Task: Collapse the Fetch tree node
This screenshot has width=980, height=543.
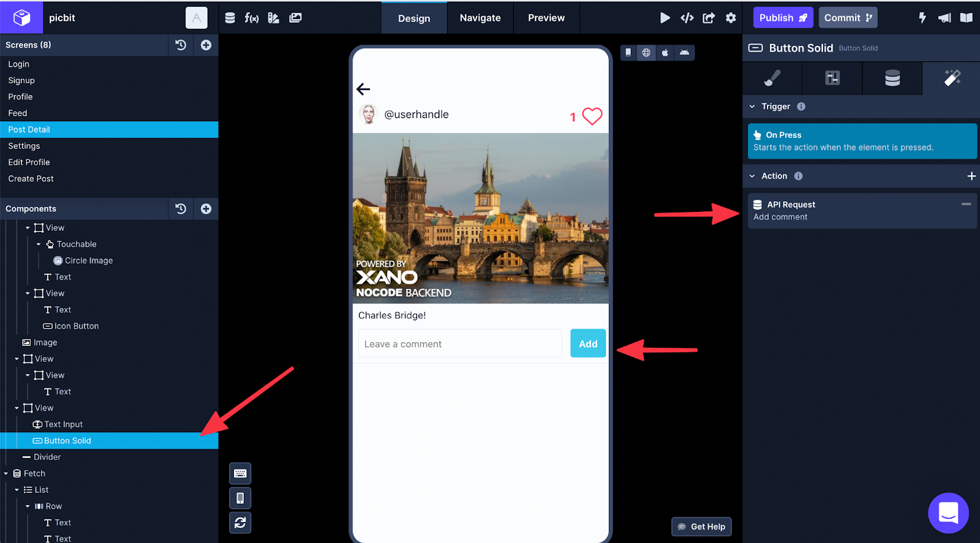Action: [6, 474]
